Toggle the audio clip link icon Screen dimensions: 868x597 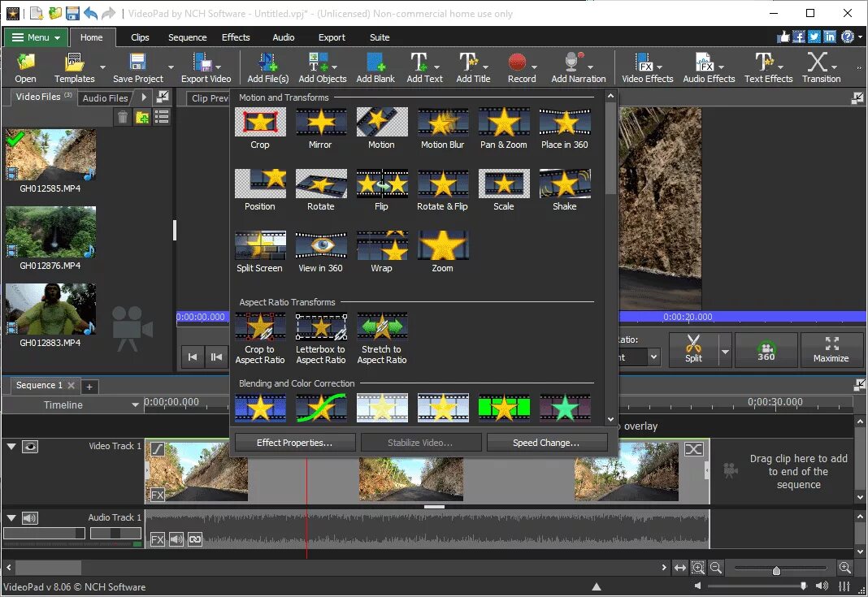195,539
